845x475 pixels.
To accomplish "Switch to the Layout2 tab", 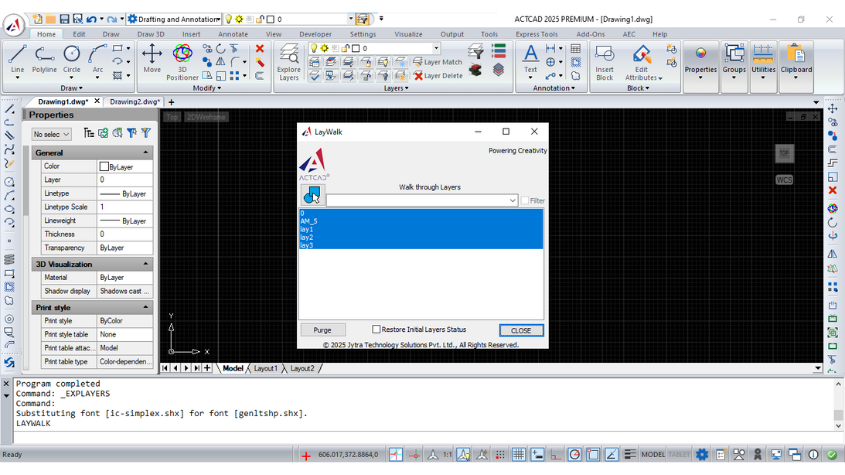I will [x=302, y=368].
